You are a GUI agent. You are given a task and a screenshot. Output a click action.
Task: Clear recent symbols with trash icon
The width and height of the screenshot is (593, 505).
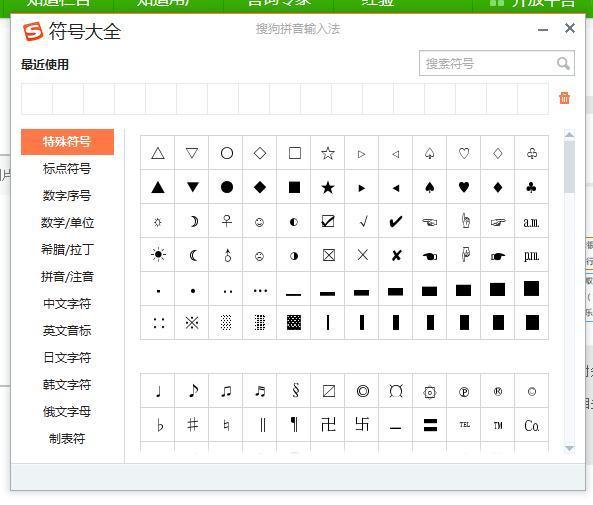[564, 98]
